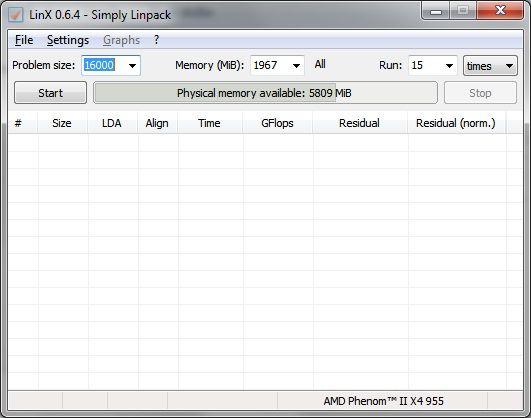Expand the Problem size dropdown arrow

pos(132,65)
